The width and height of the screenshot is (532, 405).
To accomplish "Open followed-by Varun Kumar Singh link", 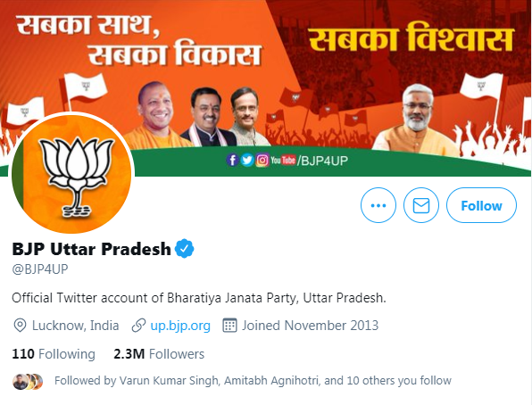I will pos(169,381).
